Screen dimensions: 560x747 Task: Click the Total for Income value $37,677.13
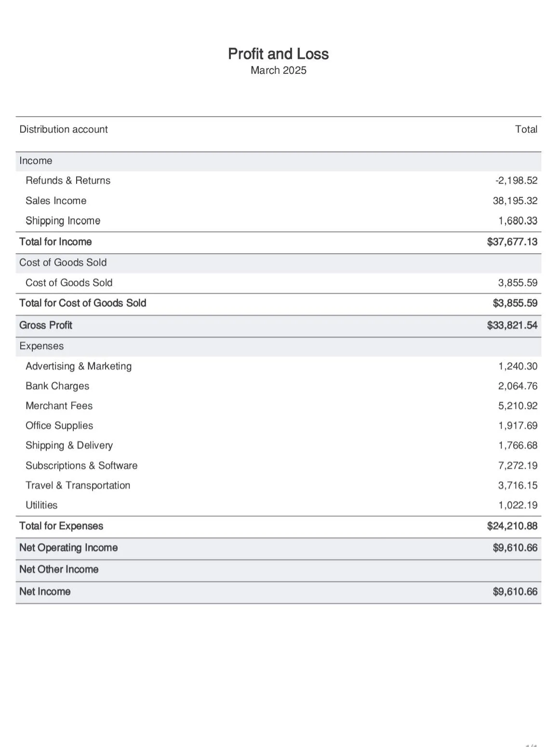pos(512,242)
